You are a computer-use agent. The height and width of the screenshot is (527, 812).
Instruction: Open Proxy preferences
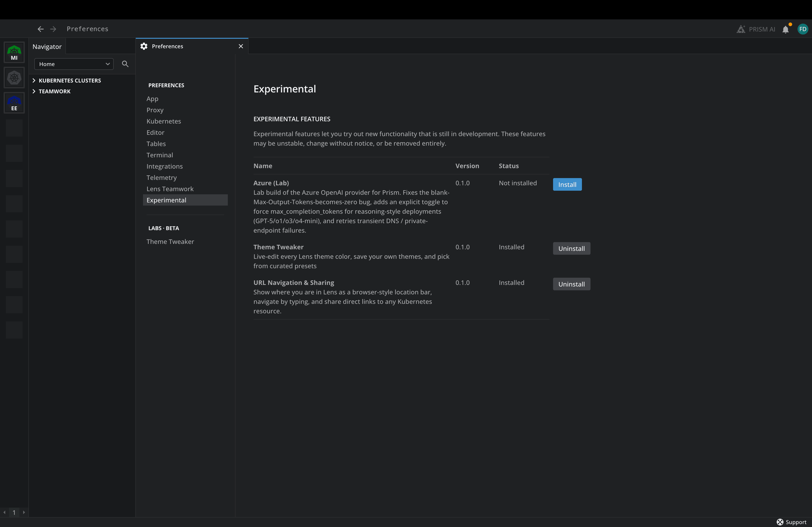185,110
